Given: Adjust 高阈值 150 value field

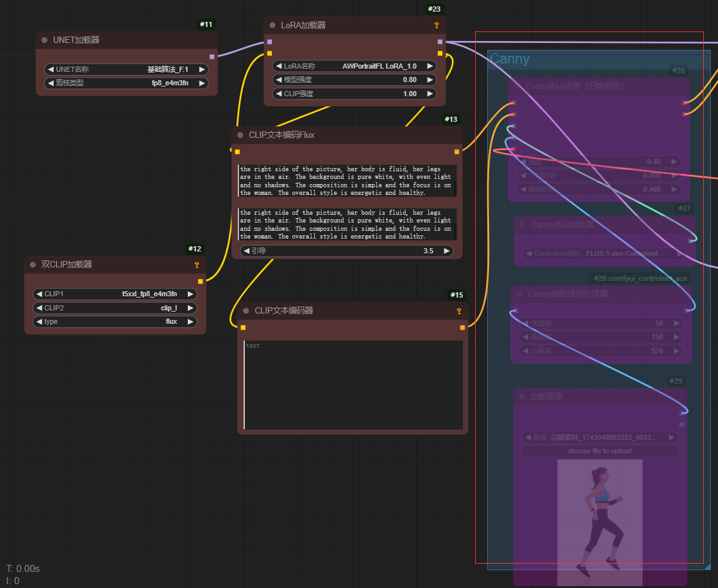Looking at the screenshot, I should pos(601,337).
